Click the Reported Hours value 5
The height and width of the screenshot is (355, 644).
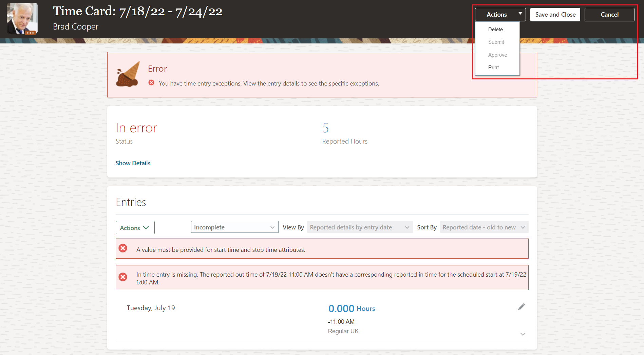pos(326,128)
